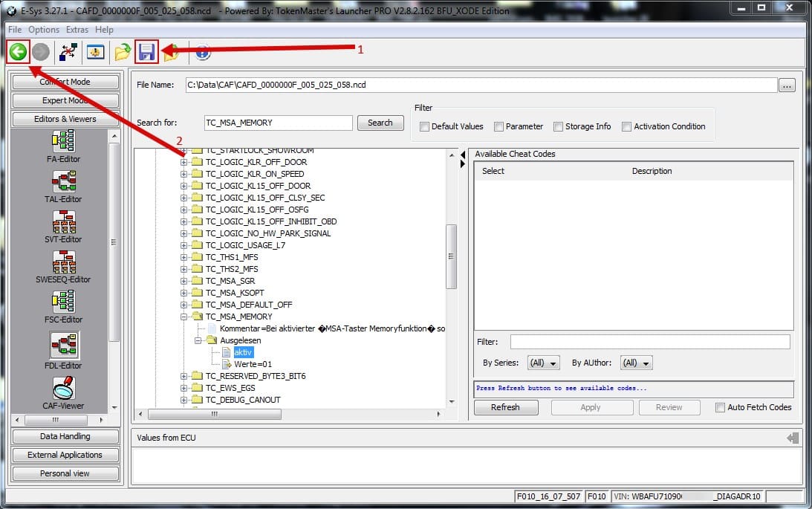Image resolution: width=812 pixels, height=509 pixels.
Task: Click the Select column header
Action: click(493, 171)
